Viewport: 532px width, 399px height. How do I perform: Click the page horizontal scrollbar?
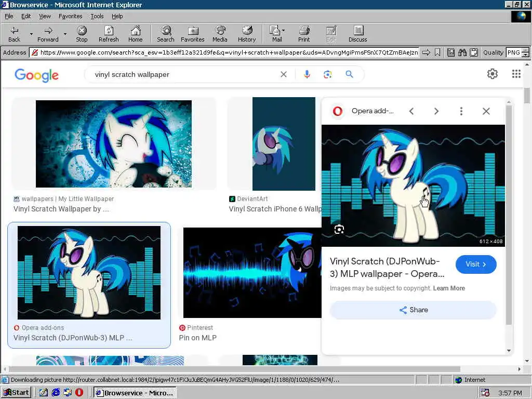click(x=234, y=369)
